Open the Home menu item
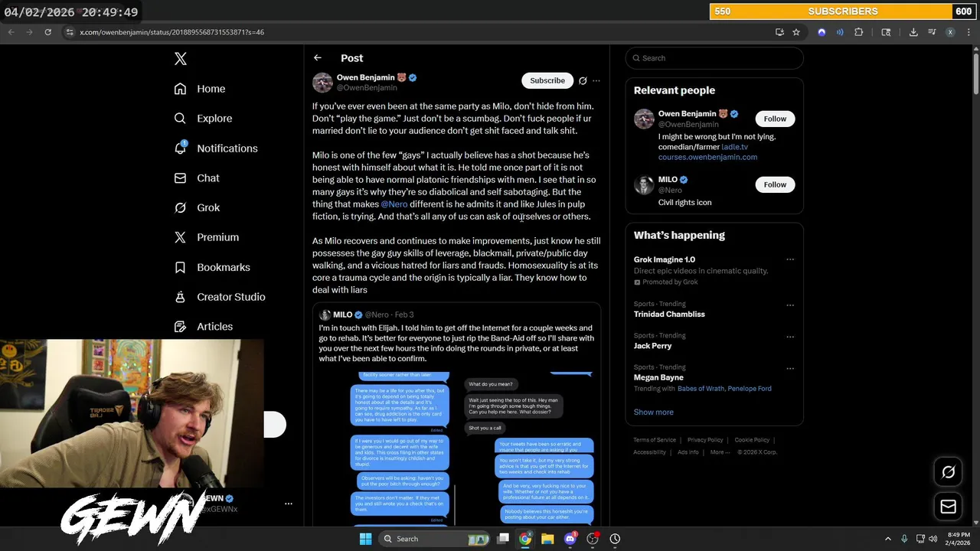The width and height of the screenshot is (980, 551). tap(211, 89)
